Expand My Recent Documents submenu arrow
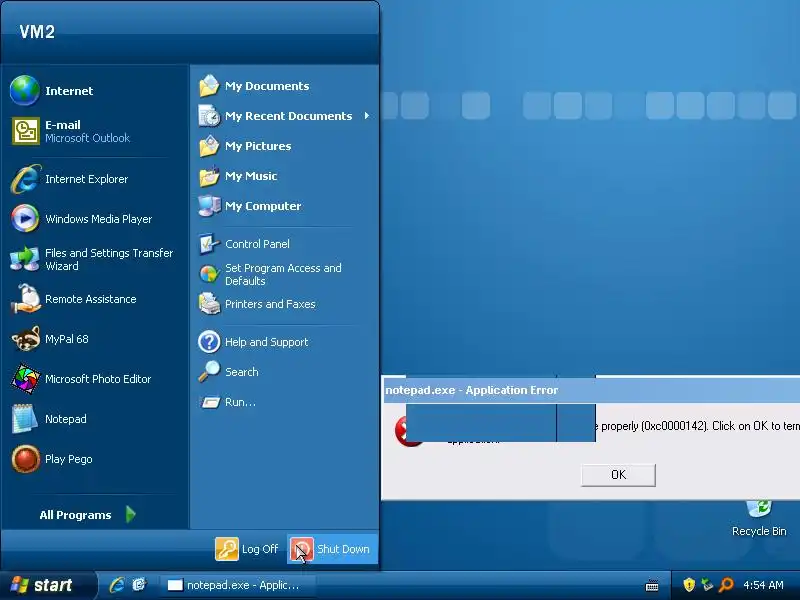 point(367,116)
